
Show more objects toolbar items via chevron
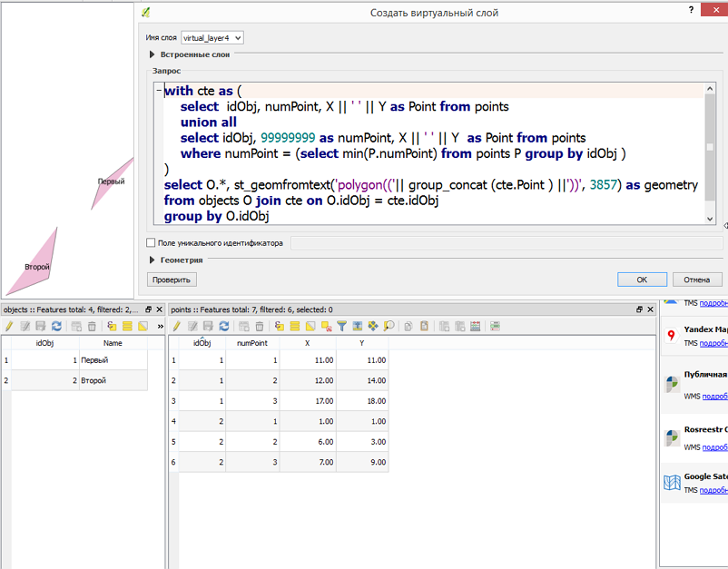click(x=161, y=326)
